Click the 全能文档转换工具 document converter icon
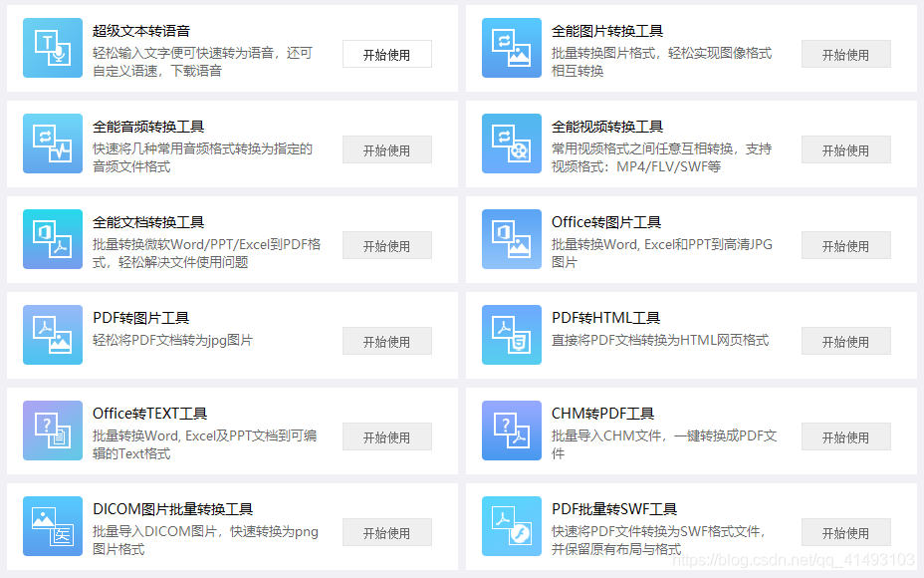The width and height of the screenshot is (924, 578). tap(53, 239)
